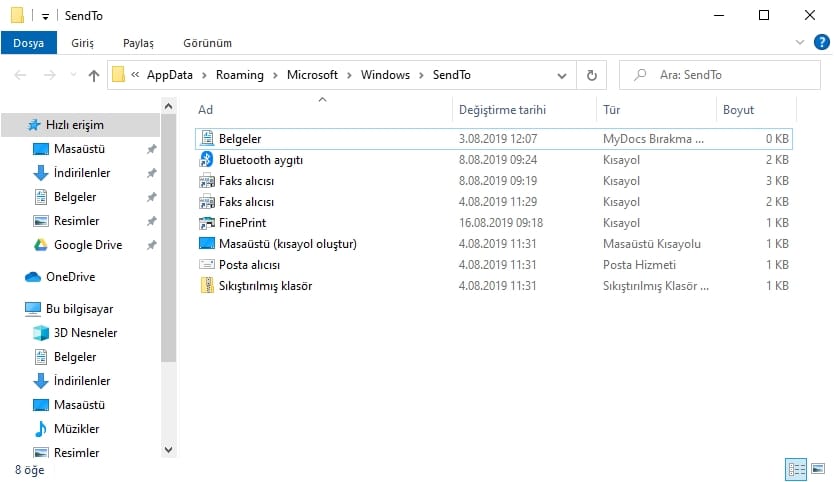Click the Müzikler music note icon
Image resolution: width=834 pixels, height=482 pixels.
(41, 429)
